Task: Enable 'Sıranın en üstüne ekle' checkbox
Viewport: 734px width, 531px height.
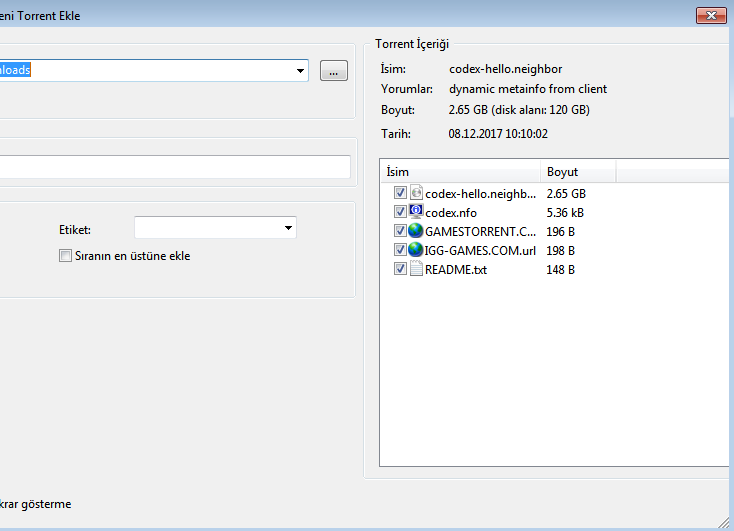Action: (x=66, y=256)
